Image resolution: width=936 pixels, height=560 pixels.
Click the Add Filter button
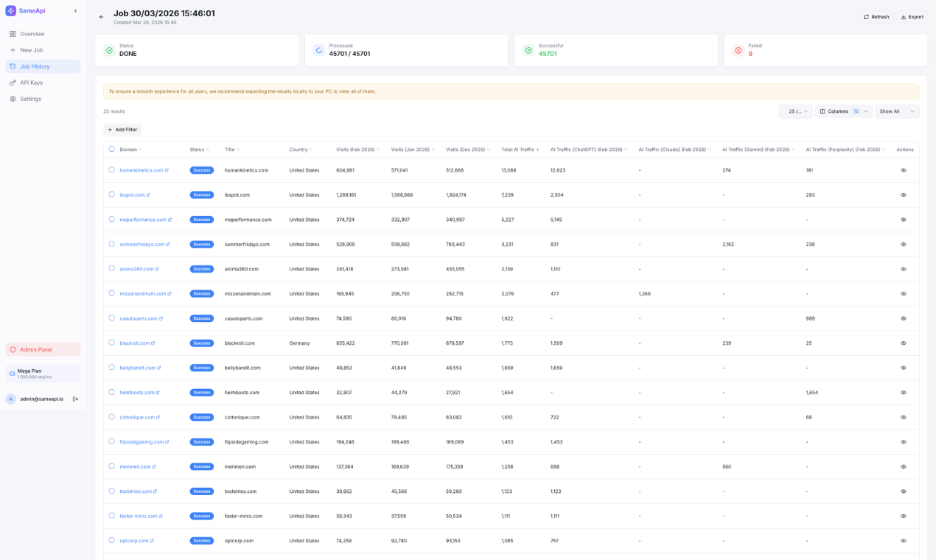click(x=122, y=130)
